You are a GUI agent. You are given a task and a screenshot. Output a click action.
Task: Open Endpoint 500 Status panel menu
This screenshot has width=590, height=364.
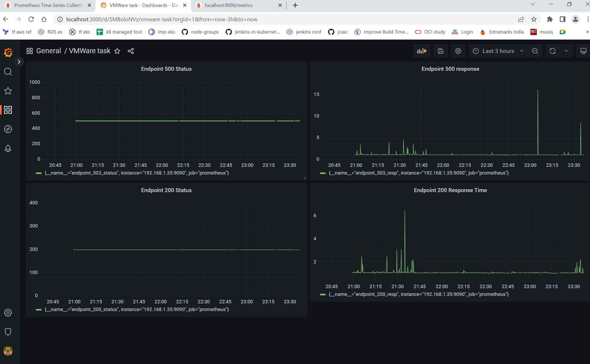point(166,69)
